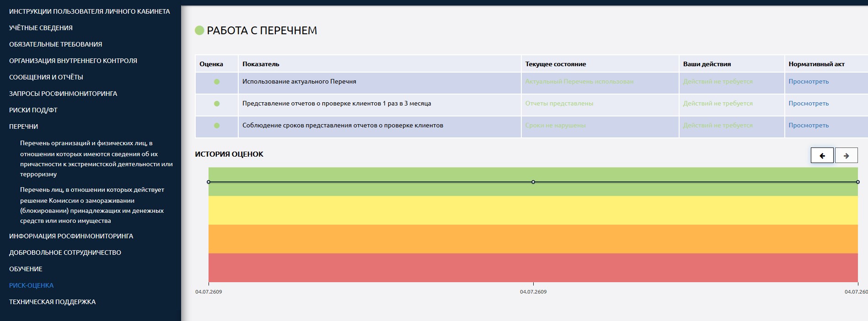Click the Работа с перечнем heading
Viewport: 868px width, 321px height.
262,31
